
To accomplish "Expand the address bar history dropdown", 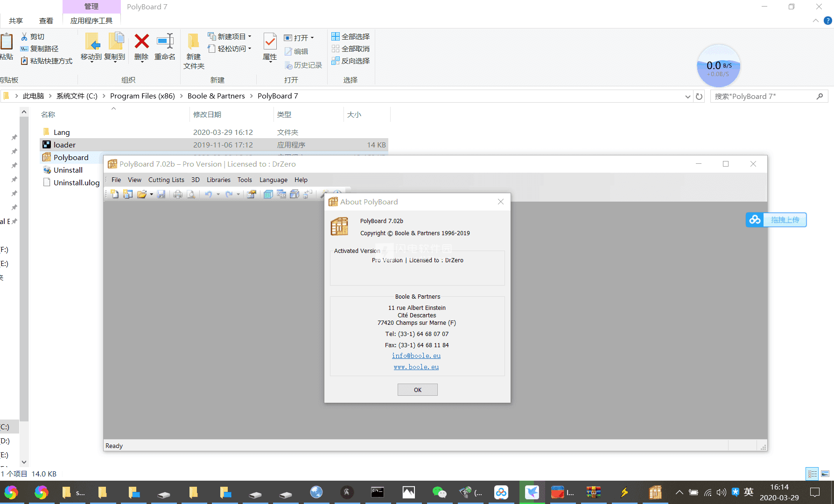I will pos(687,97).
